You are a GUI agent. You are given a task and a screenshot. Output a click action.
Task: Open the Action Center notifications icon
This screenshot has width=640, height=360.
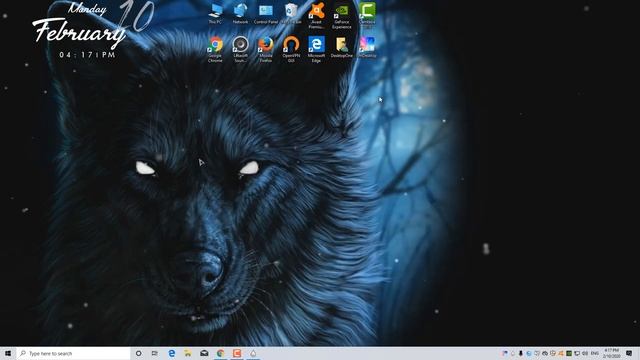pyautogui.click(x=629, y=353)
